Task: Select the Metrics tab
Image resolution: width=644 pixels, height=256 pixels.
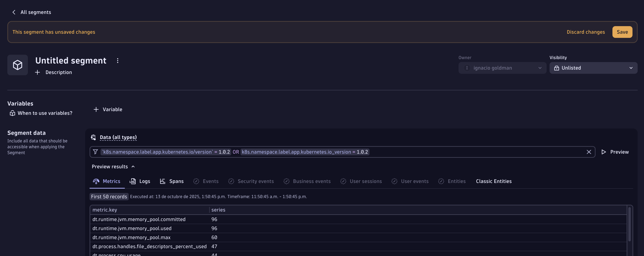Action: click(x=107, y=181)
